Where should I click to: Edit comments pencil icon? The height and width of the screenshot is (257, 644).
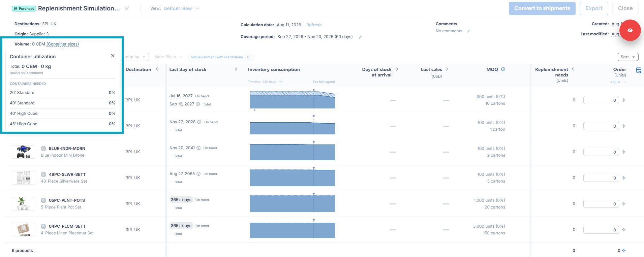(x=468, y=31)
